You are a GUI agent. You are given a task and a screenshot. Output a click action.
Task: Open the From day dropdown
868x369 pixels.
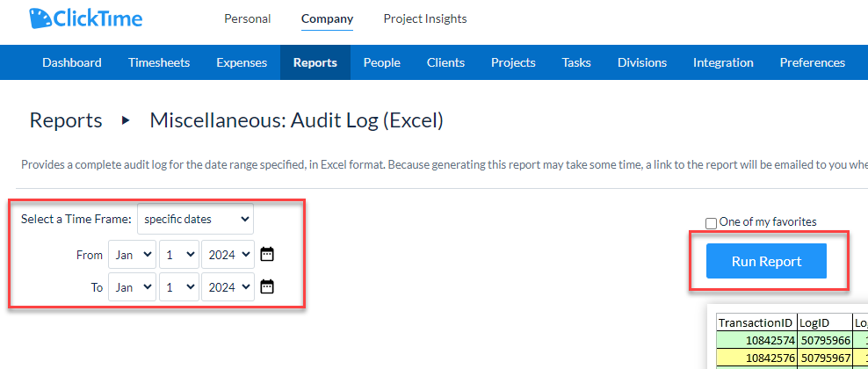179,255
